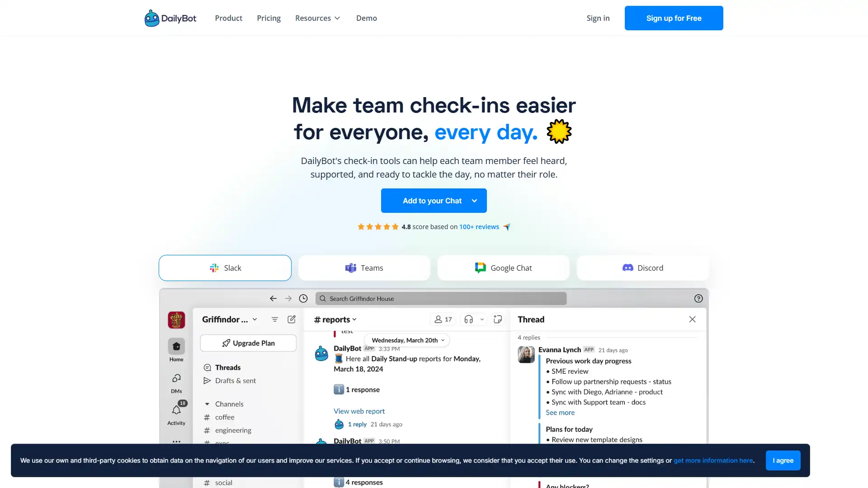
Task: Click the Sign up for Free button
Action: [674, 18]
